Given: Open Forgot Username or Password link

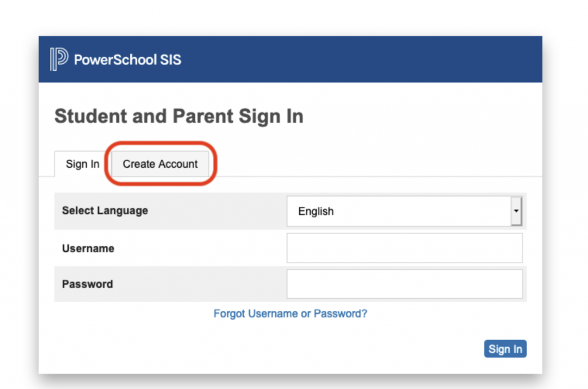Looking at the screenshot, I should (x=290, y=314).
